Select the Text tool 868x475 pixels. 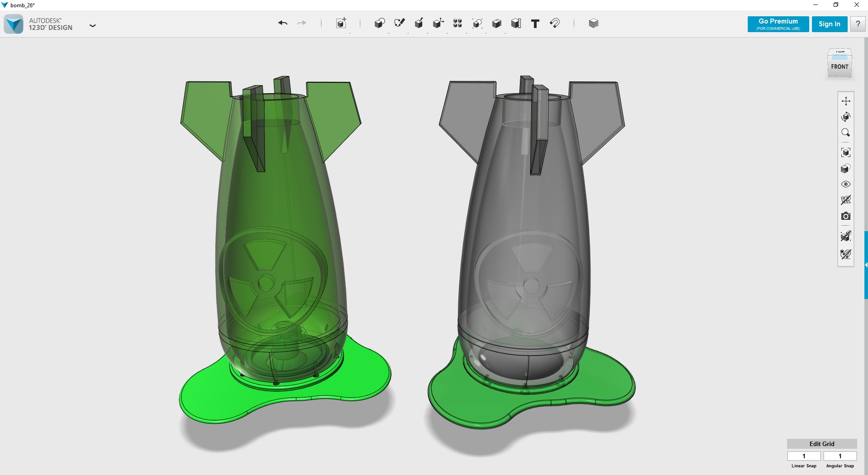coord(535,24)
